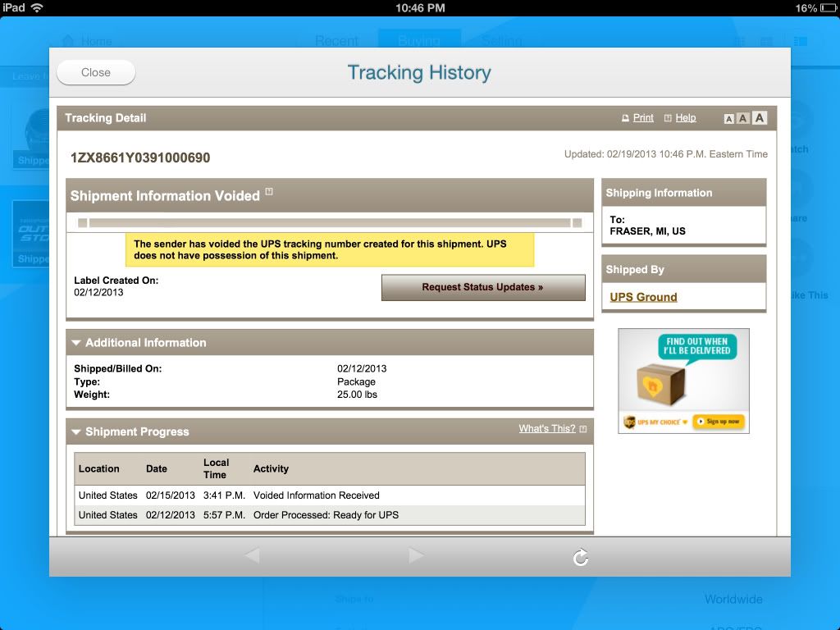Go back with the left arrow
The width and height of the screenshot is (840, 630).
[x=252, y=555]
